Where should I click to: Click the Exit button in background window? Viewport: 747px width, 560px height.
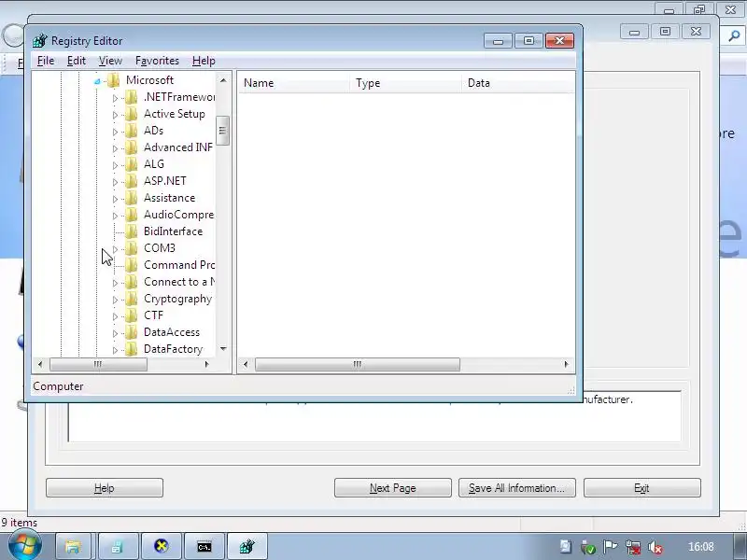(x=641, y=488)
